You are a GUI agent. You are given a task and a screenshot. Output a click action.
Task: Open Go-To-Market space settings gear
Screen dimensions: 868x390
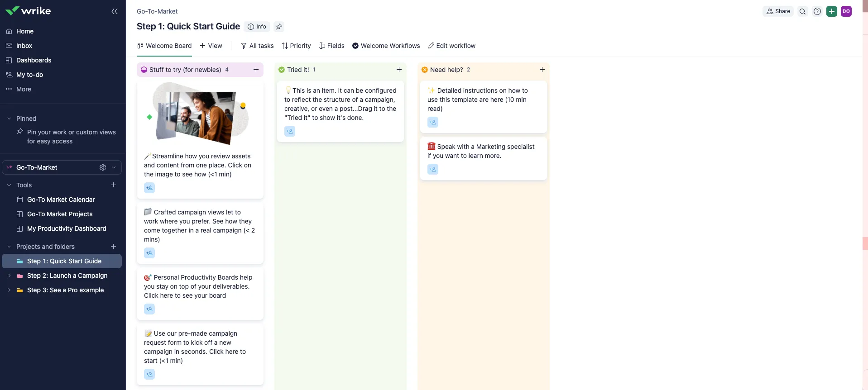click(x=103, y=167)
